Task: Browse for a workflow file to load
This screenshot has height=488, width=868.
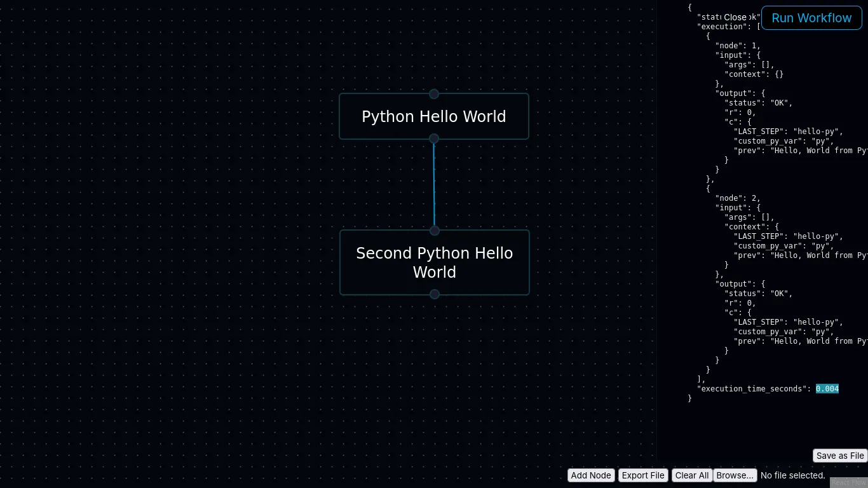Action: tap(735, 475)
